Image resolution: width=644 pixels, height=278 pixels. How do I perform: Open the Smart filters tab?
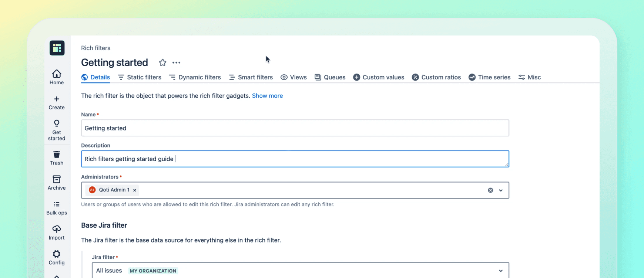(251, 77)
